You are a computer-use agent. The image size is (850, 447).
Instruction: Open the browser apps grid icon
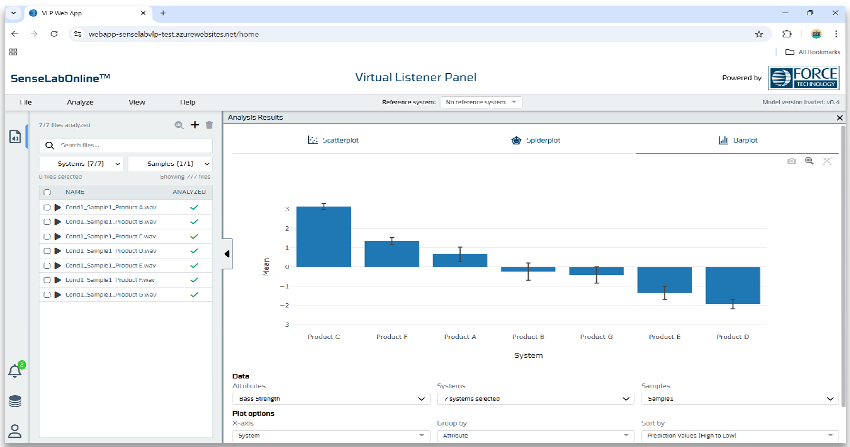pos(13,52)
